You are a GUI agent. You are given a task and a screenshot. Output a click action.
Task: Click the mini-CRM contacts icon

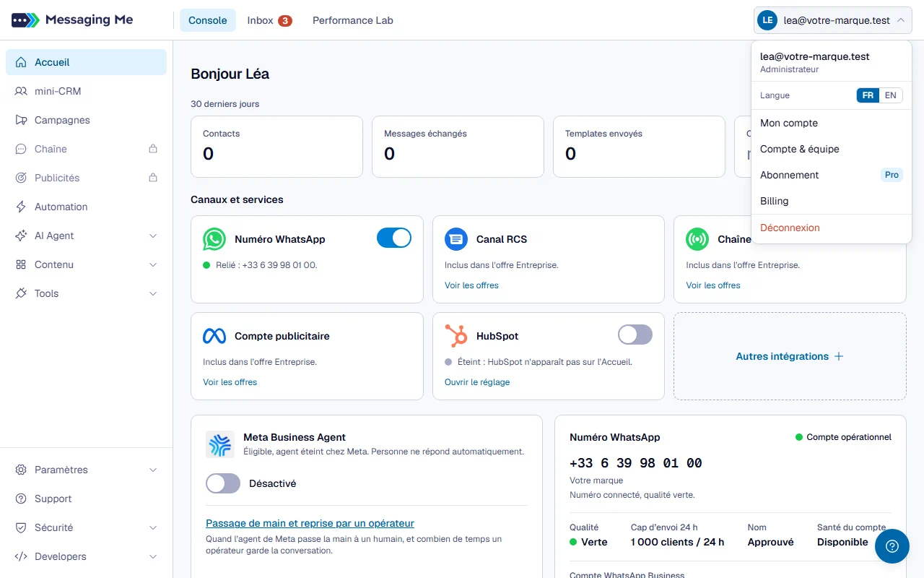(21, 91)
